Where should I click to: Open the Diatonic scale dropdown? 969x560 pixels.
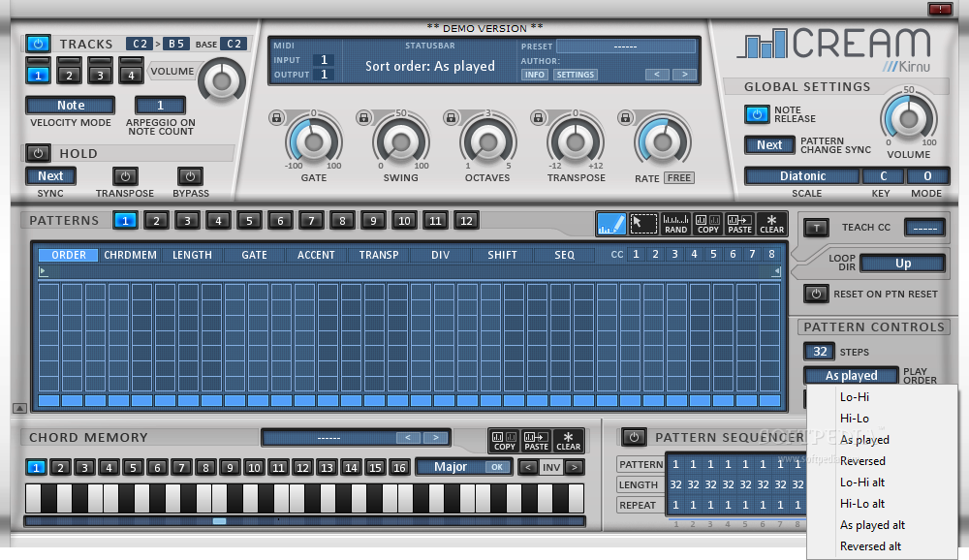(x=802, y=176)
